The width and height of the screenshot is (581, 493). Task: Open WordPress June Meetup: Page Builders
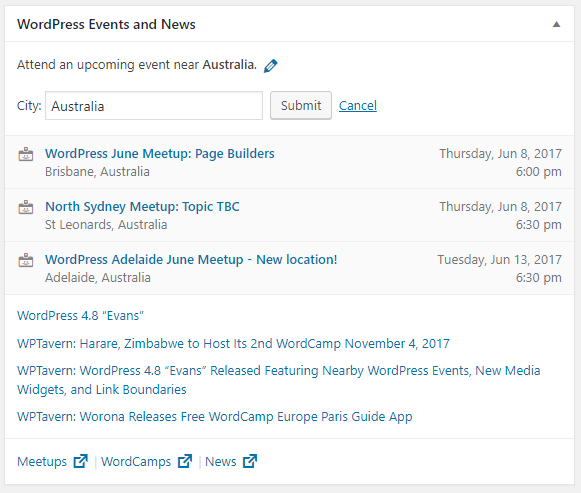point(160,153)
